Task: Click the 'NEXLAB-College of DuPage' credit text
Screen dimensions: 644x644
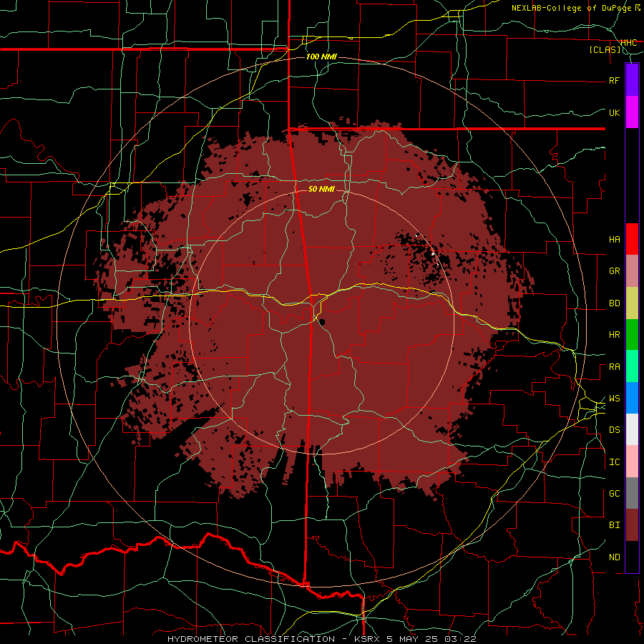Action: pos(573,8)
